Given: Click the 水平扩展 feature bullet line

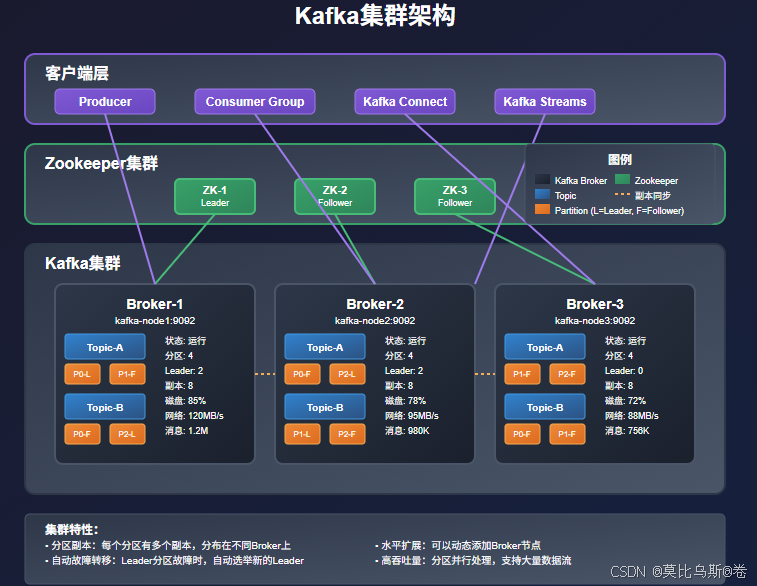Looking at the screenshot, I should [458, 545].
